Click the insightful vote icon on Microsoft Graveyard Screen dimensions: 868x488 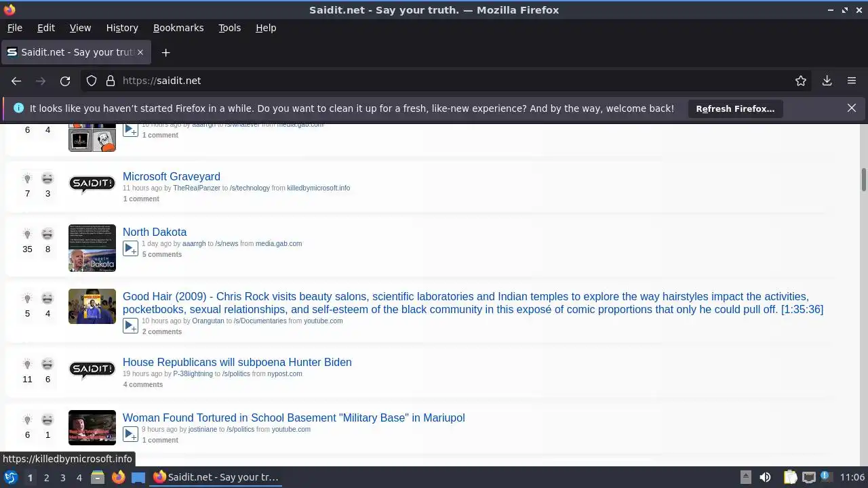[27, 179]
